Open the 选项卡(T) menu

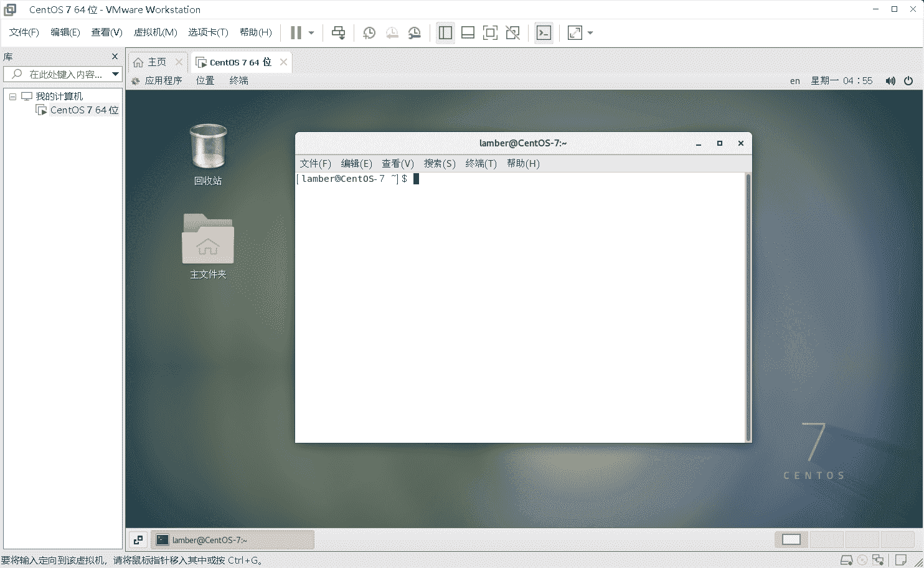click(x=208, y=32)
